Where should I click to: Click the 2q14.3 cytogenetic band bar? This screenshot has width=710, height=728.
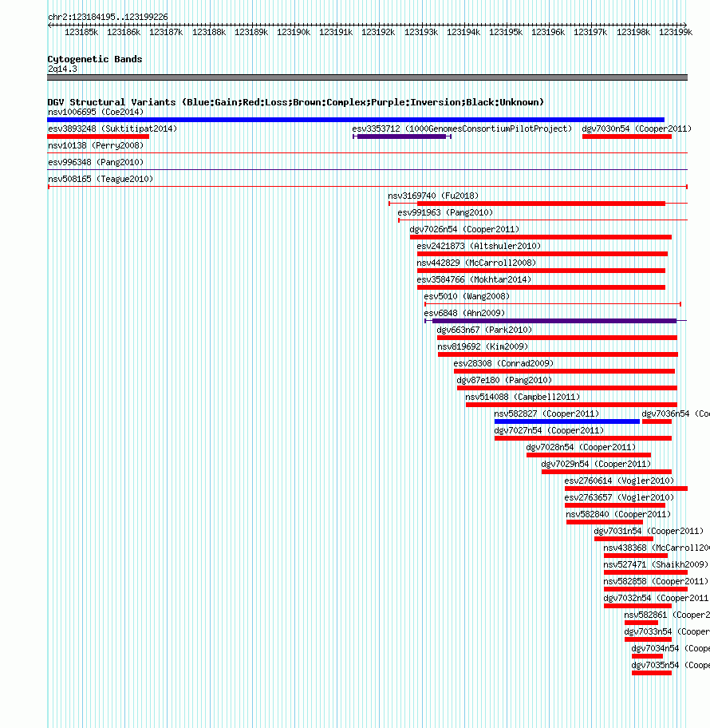pyautogui.click(x=367, y=77)
